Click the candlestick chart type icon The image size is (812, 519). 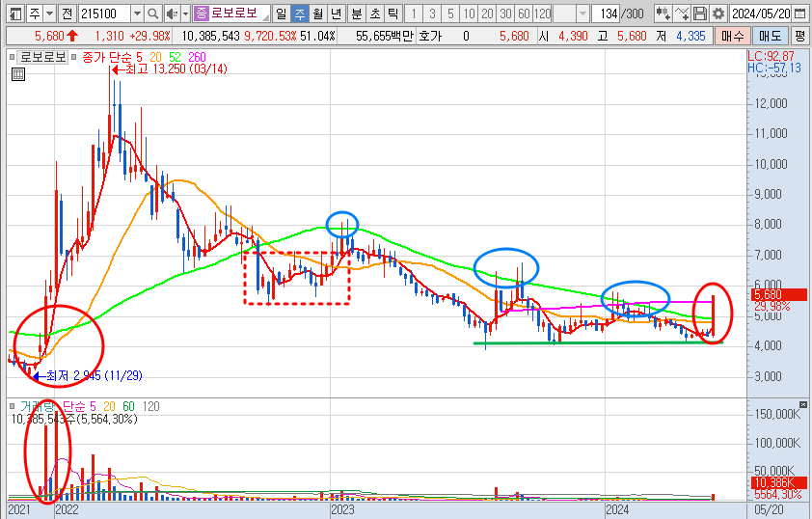[663, 14]
